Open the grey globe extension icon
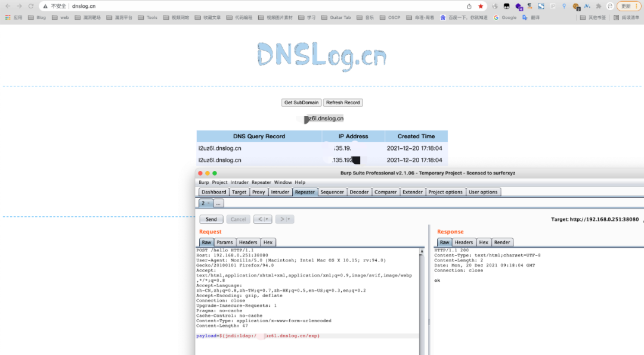This screenshot has height=355, width=644. click(x=495, y=6)
